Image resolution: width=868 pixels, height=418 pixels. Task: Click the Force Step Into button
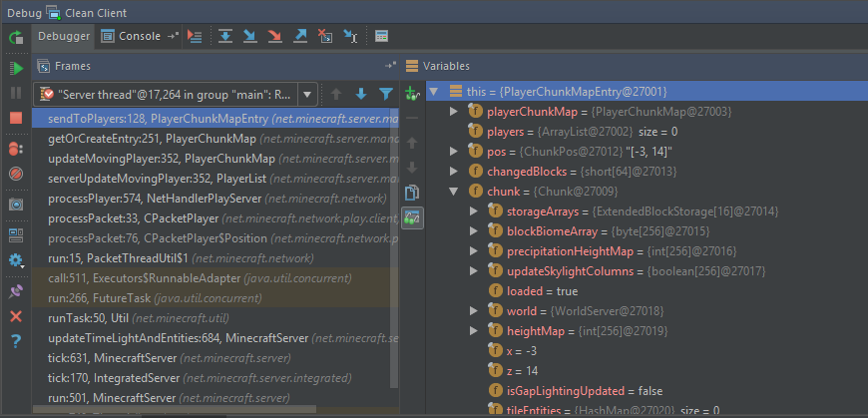(x=274, y=37)
